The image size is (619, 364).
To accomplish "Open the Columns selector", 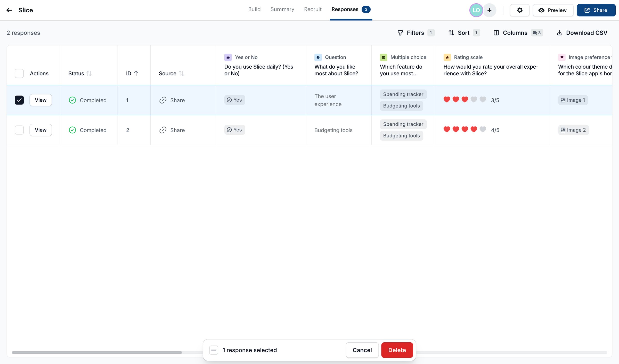I will coord(518,33).
